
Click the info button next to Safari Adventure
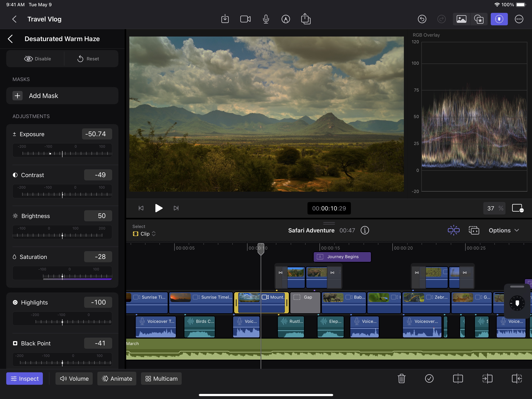(365, 230)
